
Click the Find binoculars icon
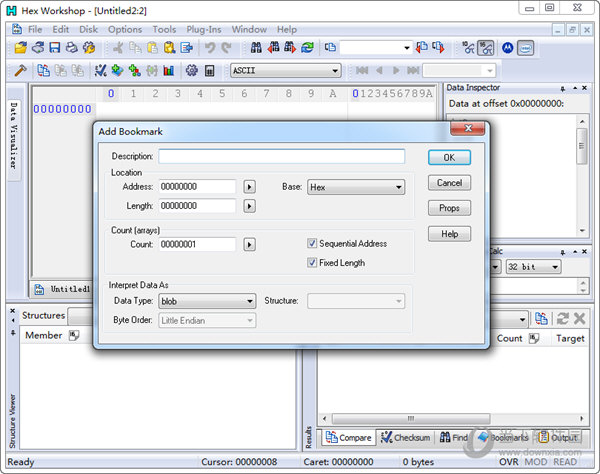256,48
